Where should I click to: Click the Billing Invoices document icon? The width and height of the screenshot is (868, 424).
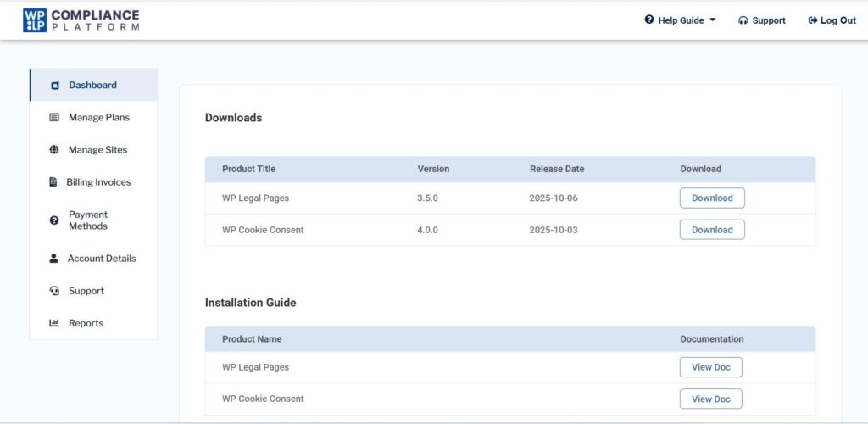(x=53, y=182)
